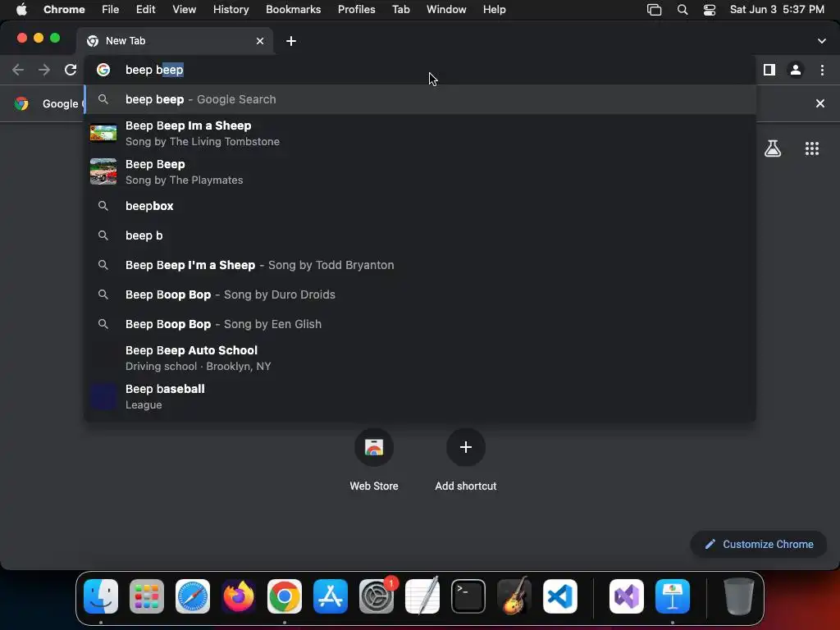Image resolution: width=840 pixels, height=630 pixels.
Task: Click the Add shortcut button
Action: 466,461
